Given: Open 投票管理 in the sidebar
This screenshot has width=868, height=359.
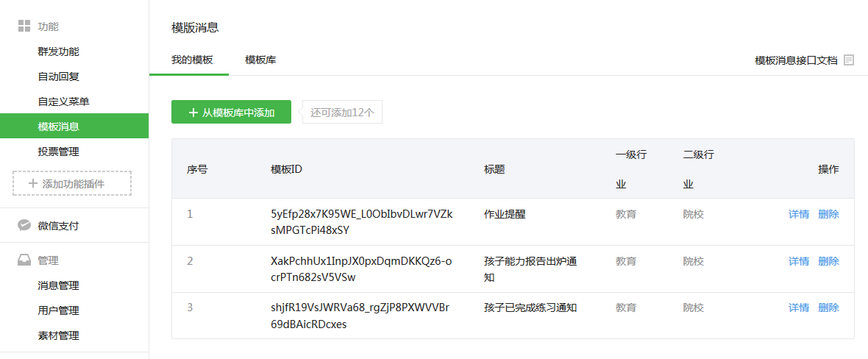Looking at the screenshot, I should 59,152.
